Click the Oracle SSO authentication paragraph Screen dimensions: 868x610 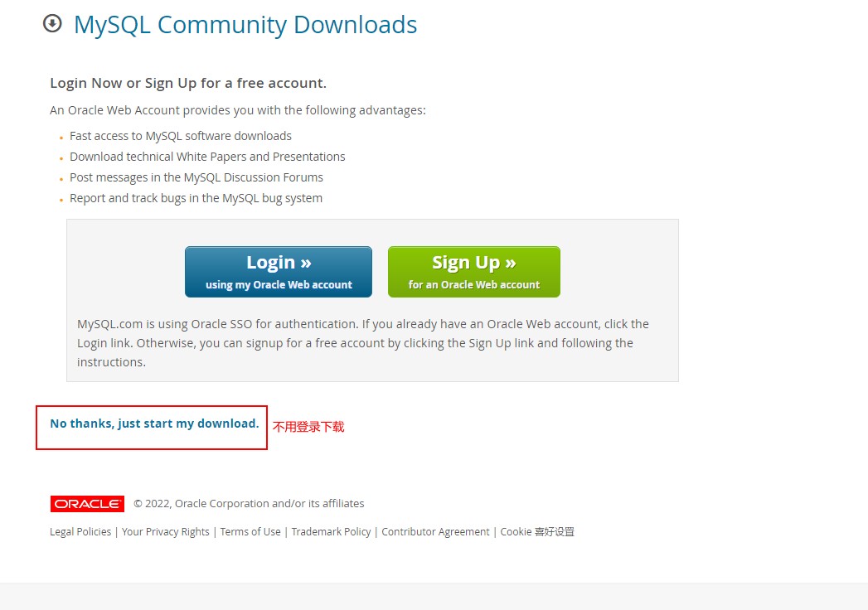click(x=363, y=343)
